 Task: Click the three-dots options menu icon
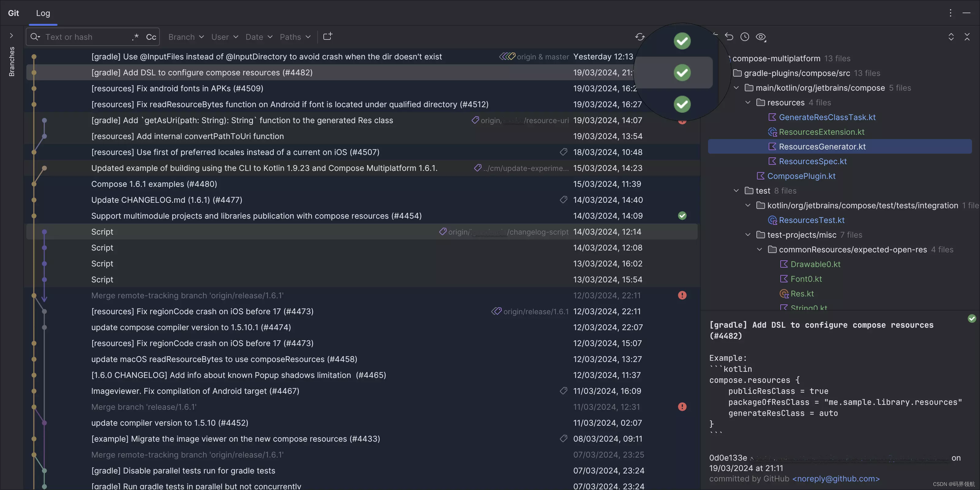click(950, 13)
